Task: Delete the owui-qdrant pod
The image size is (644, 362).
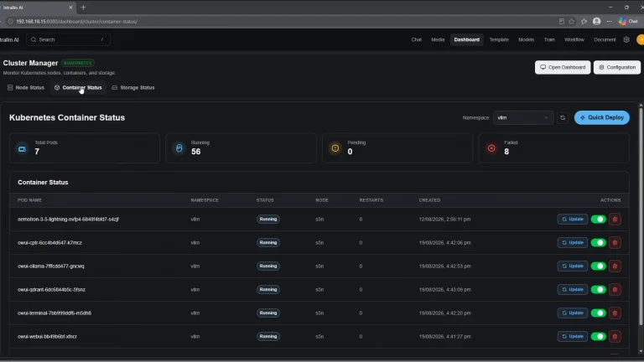Action: click(615, 289)
